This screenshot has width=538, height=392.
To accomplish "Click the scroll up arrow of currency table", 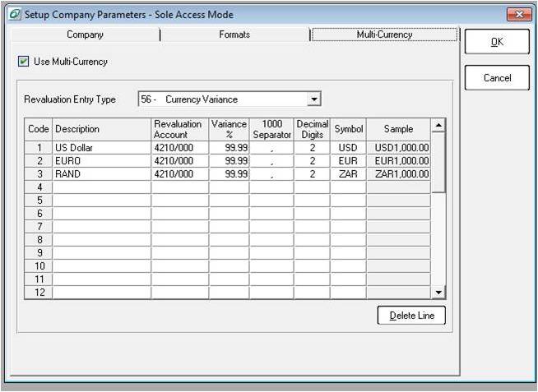I will point(438,126).
